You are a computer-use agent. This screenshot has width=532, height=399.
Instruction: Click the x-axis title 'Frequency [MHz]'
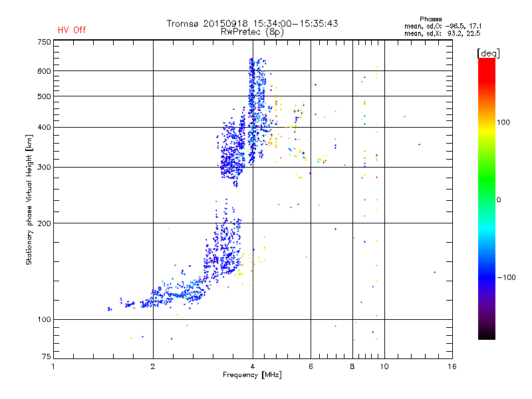click(252, 375)
